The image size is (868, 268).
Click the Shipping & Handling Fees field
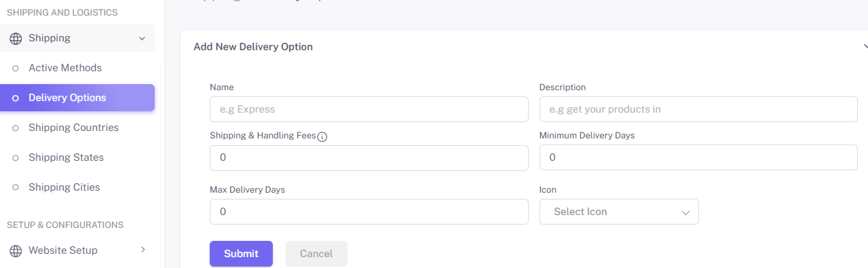click(369, 157)
